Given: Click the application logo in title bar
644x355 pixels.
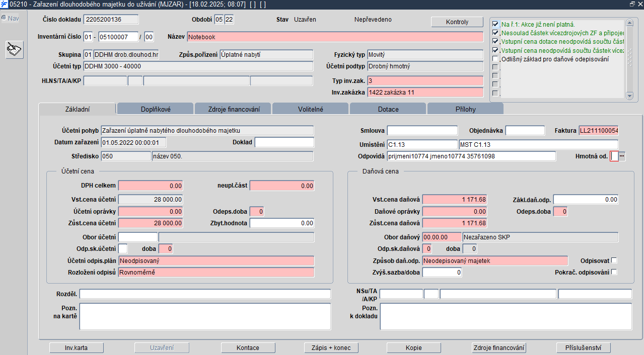Looking at the screenshot, I should click(x=5, y=4).
